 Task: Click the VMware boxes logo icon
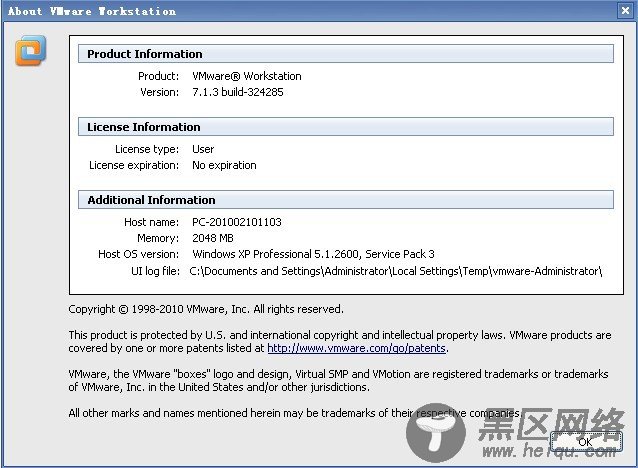[x=31, y=50]
